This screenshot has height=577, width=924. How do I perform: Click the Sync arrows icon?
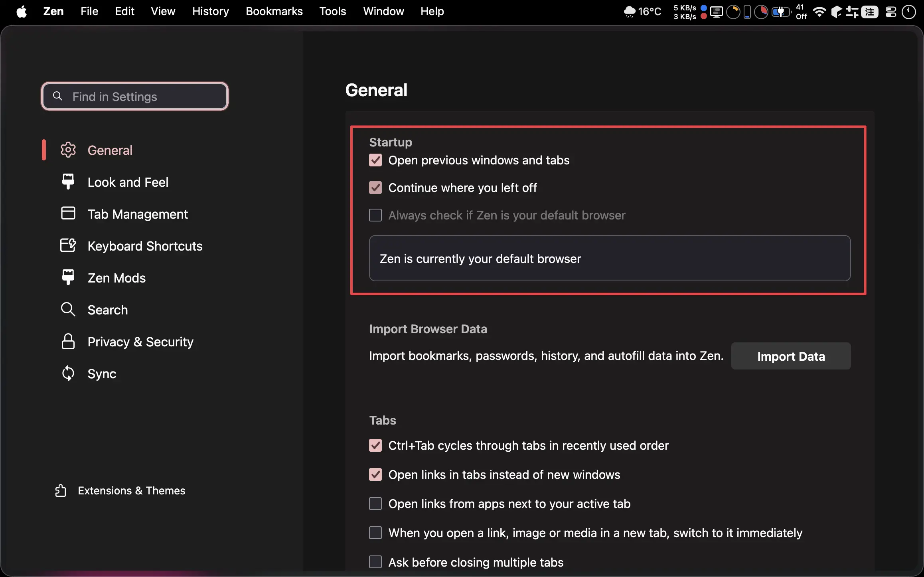[x=68, y=373]
